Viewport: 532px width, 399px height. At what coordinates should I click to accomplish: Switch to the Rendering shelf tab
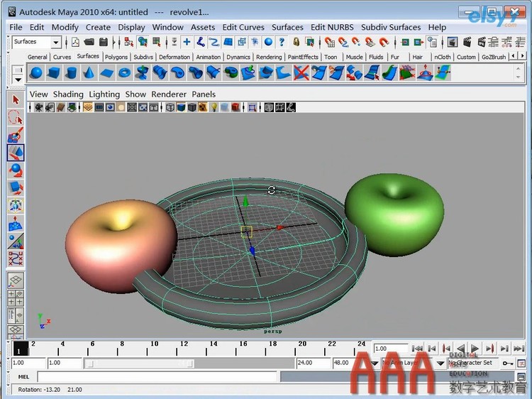point(269,57)
